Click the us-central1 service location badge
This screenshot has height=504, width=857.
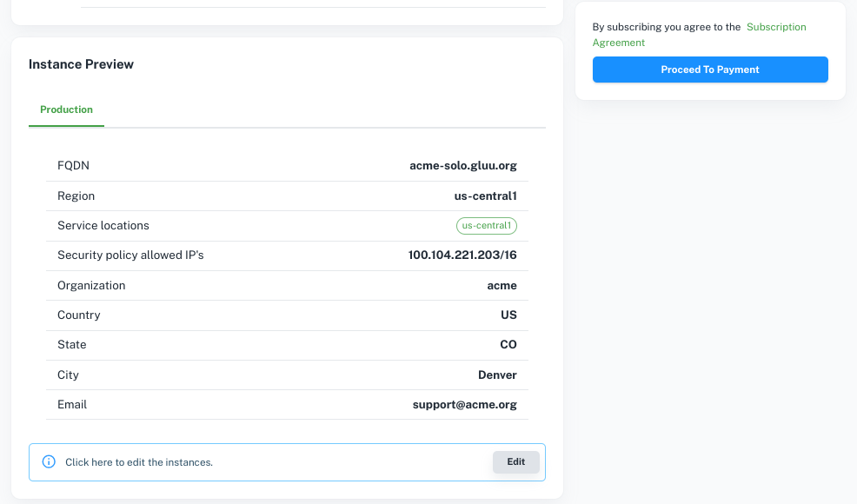(x=487, y=226)
